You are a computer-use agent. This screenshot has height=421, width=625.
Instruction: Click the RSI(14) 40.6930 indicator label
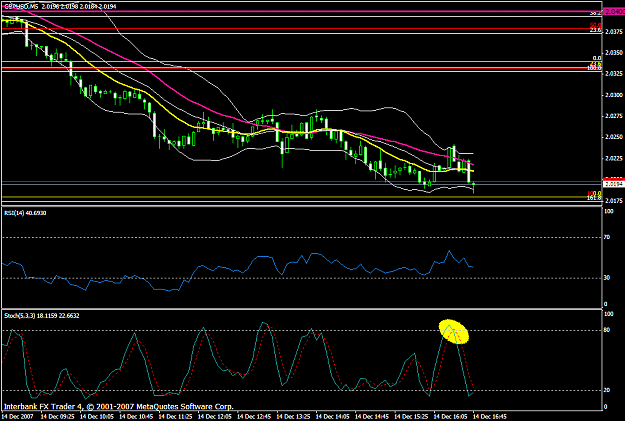point(25,213)
